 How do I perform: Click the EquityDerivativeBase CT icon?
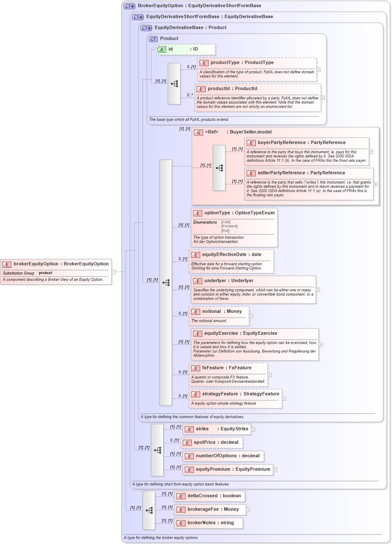click(146, 28)
